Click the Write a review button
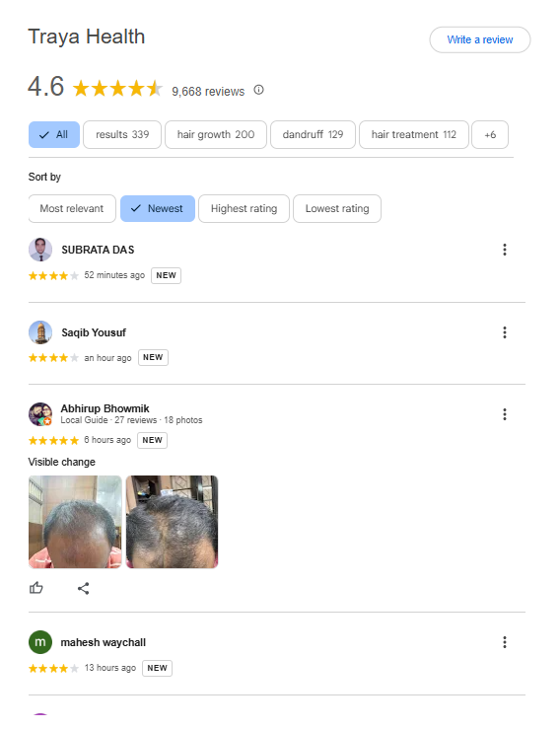560x730 pixels. pyautogui.click(x=480, y=40)
